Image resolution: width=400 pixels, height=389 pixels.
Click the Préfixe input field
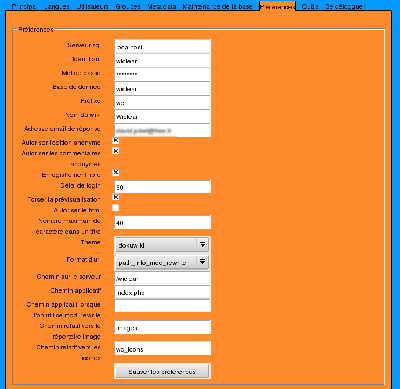click(162, 102)
